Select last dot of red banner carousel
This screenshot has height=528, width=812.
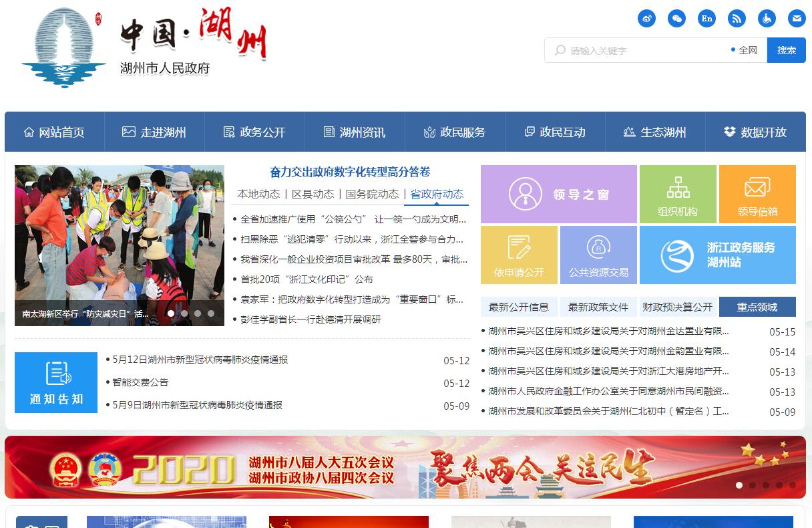pos(792,485)
